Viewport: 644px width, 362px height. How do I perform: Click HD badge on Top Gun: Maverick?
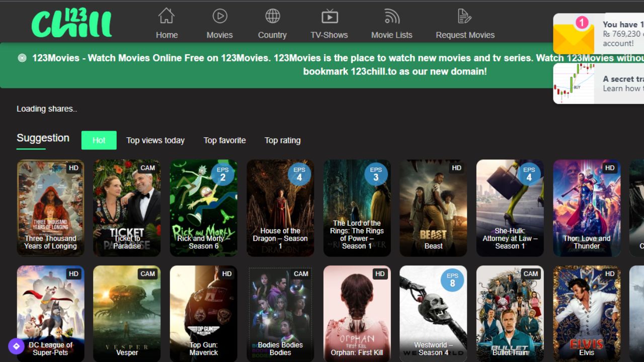click(x=227, y=274)
